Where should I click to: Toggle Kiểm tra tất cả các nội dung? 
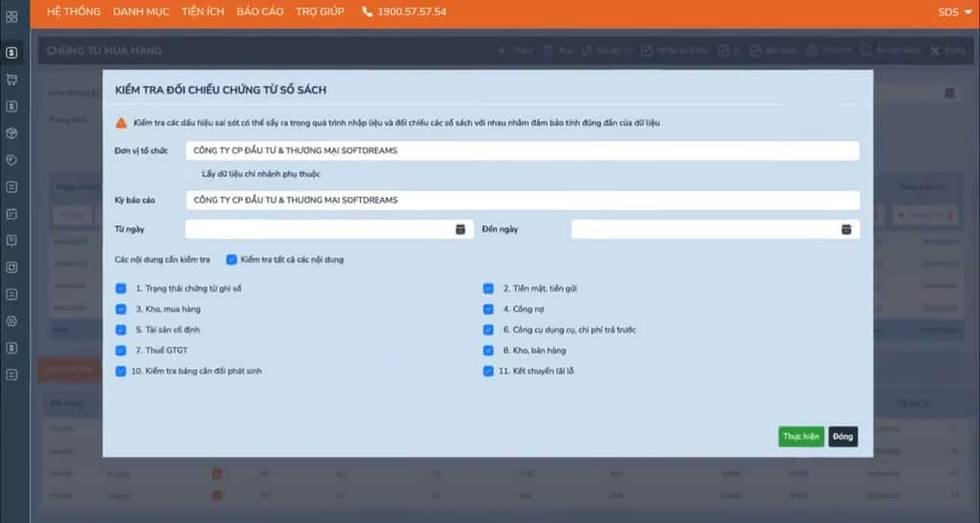coord(232,259)
